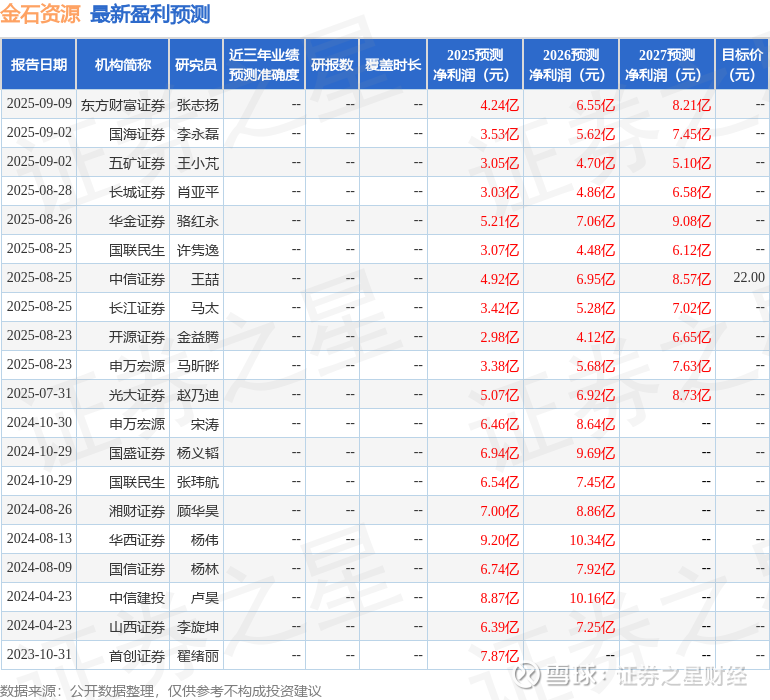Click the 2025-07-31 date cell
Image resolution: width=770 pixels, height=700 pixels.
[x=39, y=393]
